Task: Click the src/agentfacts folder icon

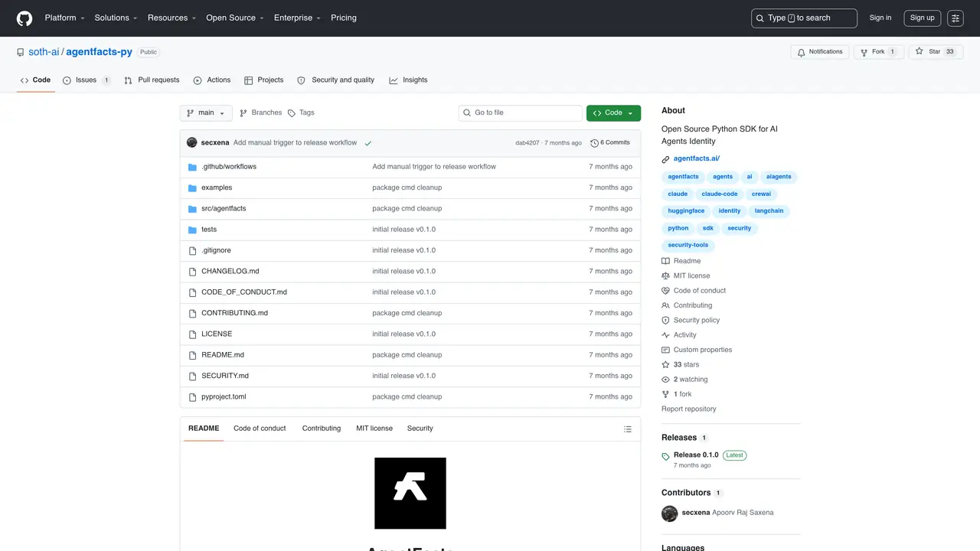Action: click(x=193, y=208)
